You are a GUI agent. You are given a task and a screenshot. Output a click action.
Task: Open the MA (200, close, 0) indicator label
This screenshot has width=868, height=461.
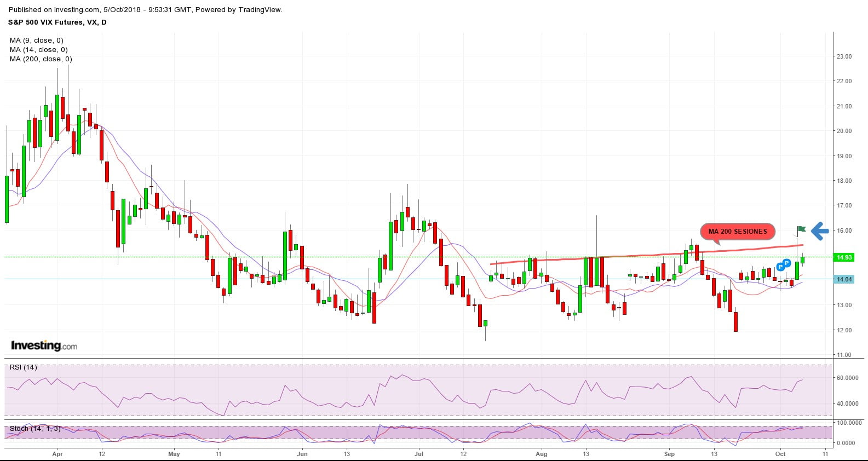click(41, 59)
